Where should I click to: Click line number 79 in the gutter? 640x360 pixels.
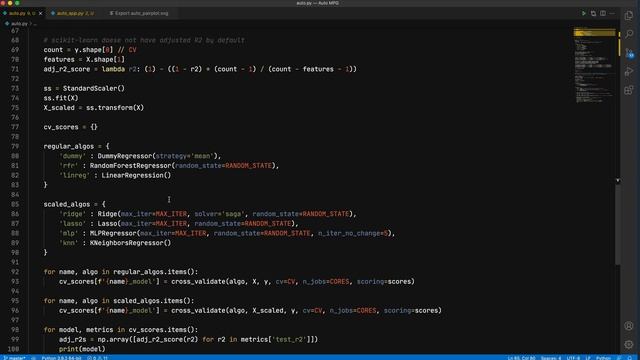pos(15,146)
